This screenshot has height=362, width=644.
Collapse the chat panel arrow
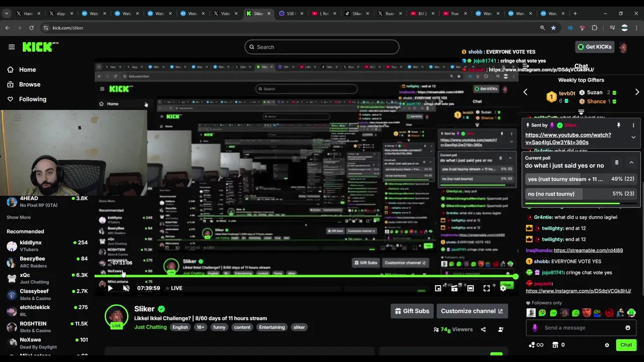525,66
